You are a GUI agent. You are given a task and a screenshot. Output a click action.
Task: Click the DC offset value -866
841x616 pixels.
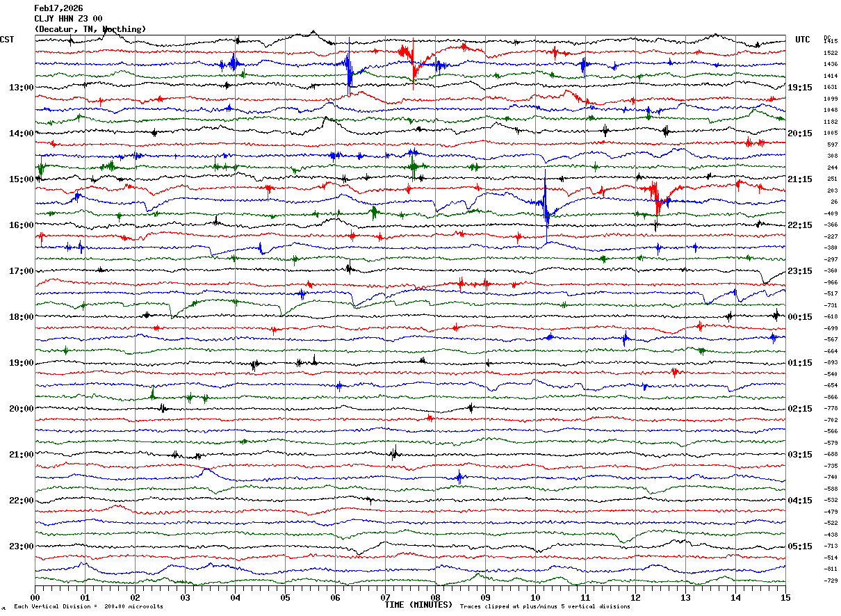coord(831,397)
